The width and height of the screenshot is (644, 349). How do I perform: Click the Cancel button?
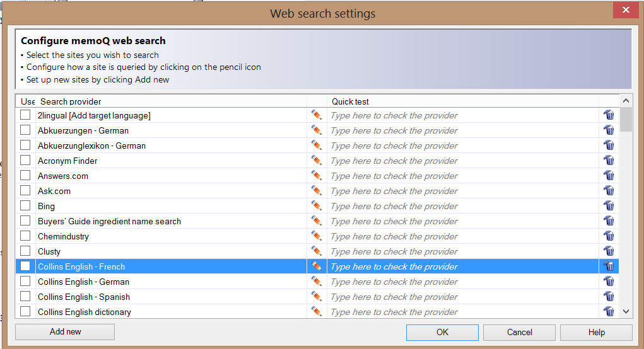[520, 332]
